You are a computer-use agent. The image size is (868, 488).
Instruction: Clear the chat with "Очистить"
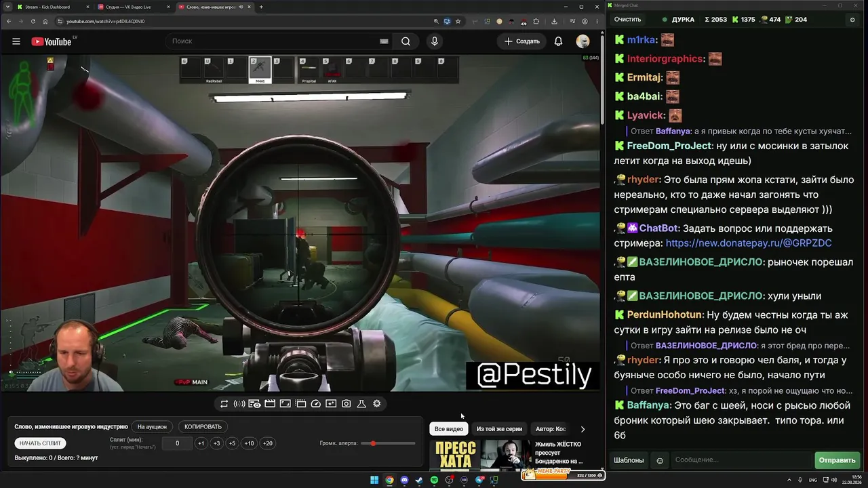[627, 20]
